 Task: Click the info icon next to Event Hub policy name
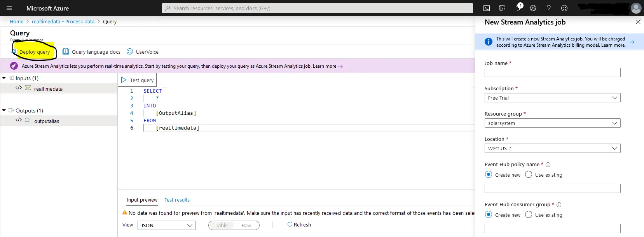(548, 165)
